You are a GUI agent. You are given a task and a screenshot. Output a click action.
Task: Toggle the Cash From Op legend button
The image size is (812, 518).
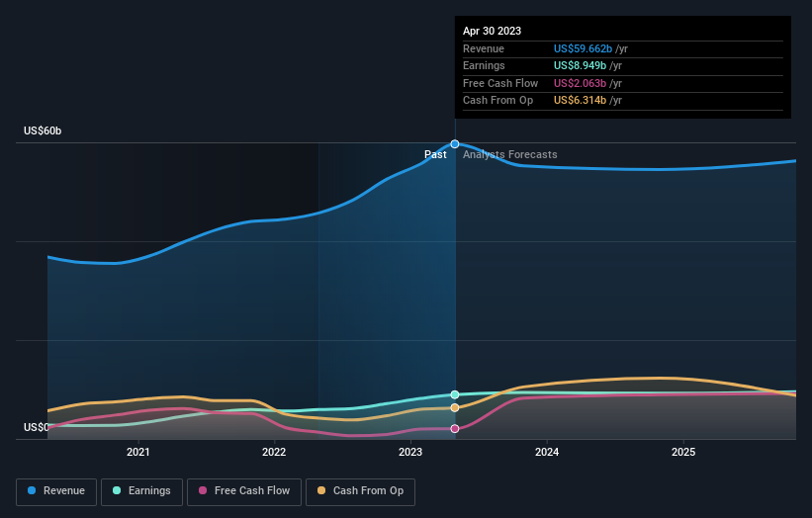click(360, 491)
